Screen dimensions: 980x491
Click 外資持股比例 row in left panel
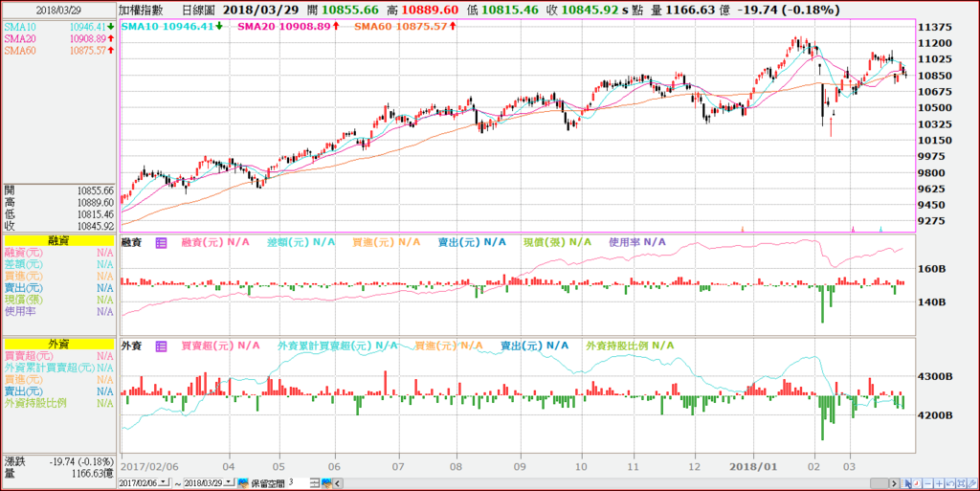(58, 403)
